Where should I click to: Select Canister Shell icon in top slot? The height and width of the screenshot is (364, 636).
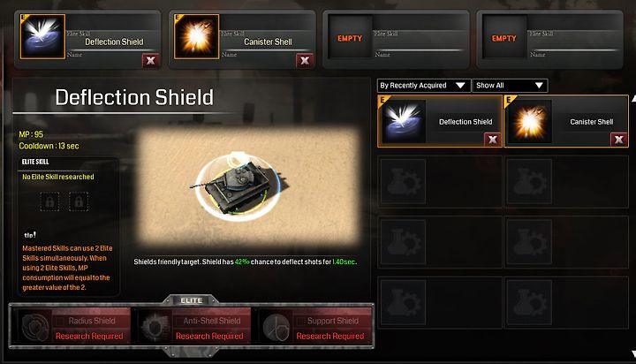[x=197, y=37]
